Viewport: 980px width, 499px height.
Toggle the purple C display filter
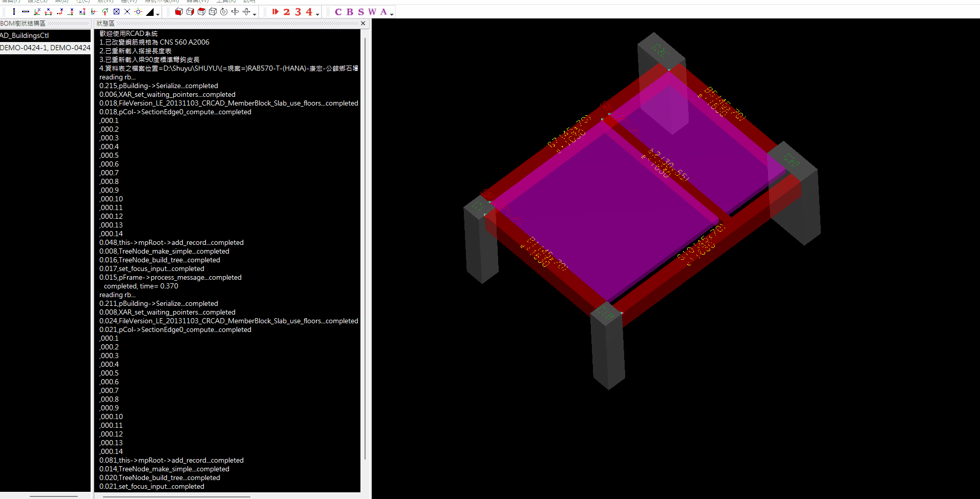[338, 12]
